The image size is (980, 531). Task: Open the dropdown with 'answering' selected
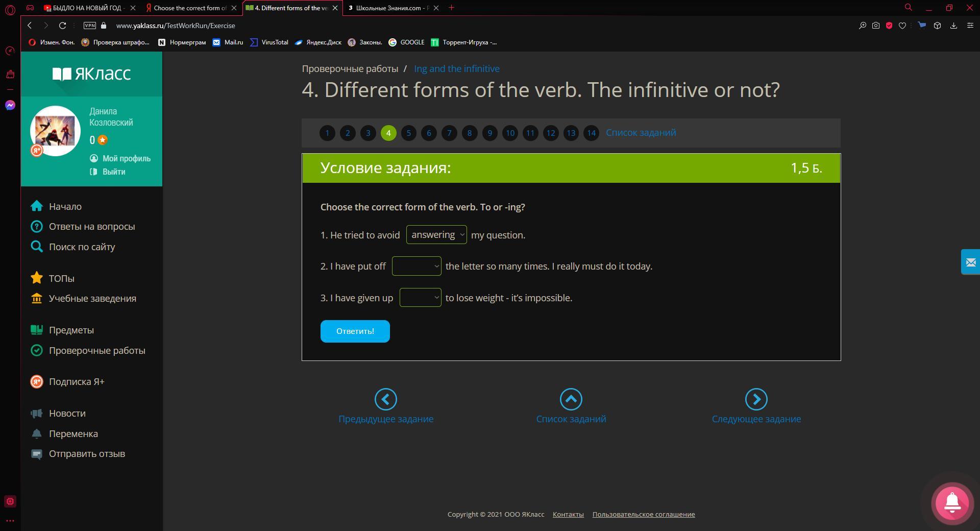[x=436, y=235]
